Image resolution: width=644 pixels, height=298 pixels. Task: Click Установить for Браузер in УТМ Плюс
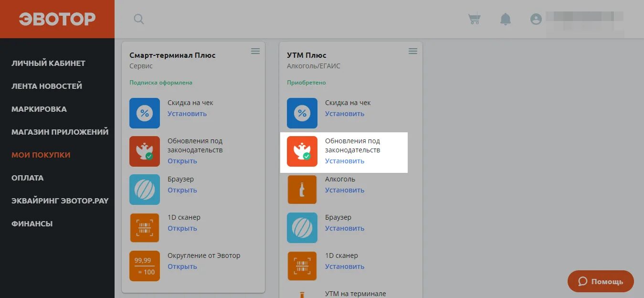coord(345,228)
